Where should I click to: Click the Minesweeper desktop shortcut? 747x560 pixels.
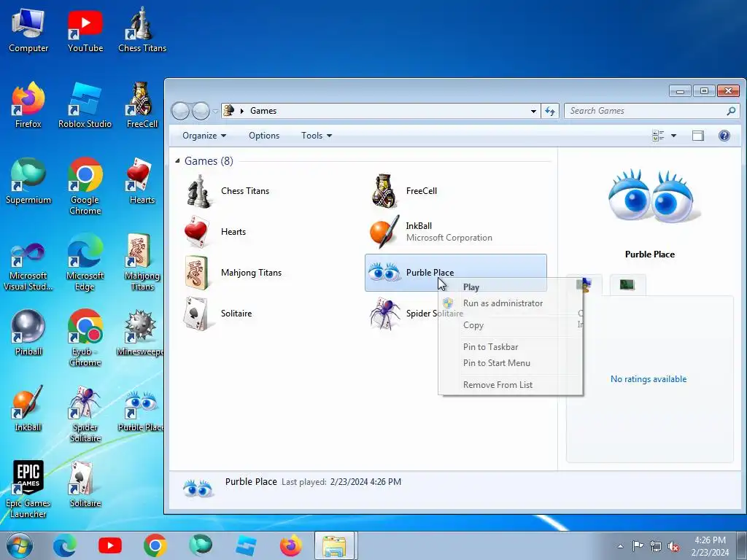click(x=140, y=333)
